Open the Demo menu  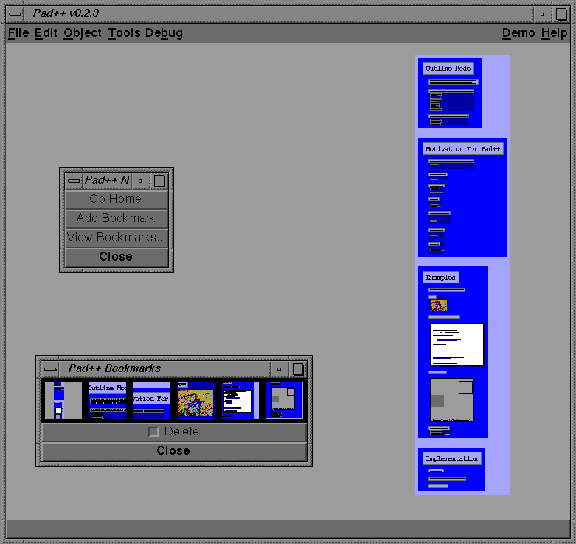(518, 33)
